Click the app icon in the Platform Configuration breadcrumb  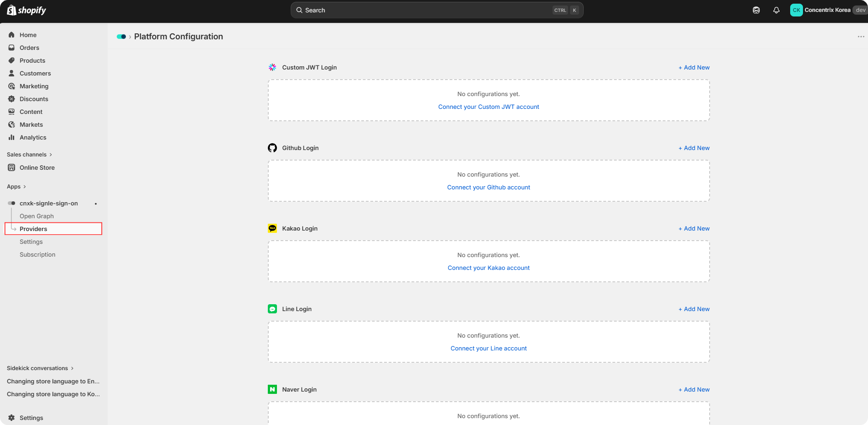point(121,37)
